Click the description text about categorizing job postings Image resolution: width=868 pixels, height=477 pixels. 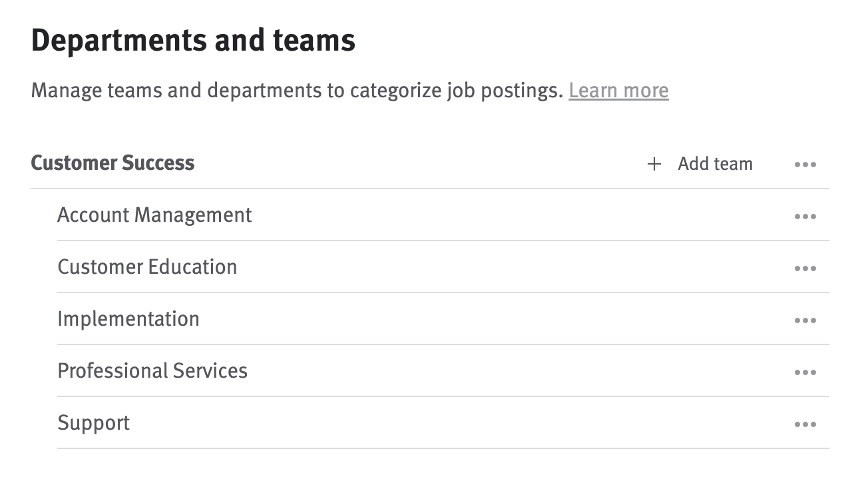pos(297,90)
